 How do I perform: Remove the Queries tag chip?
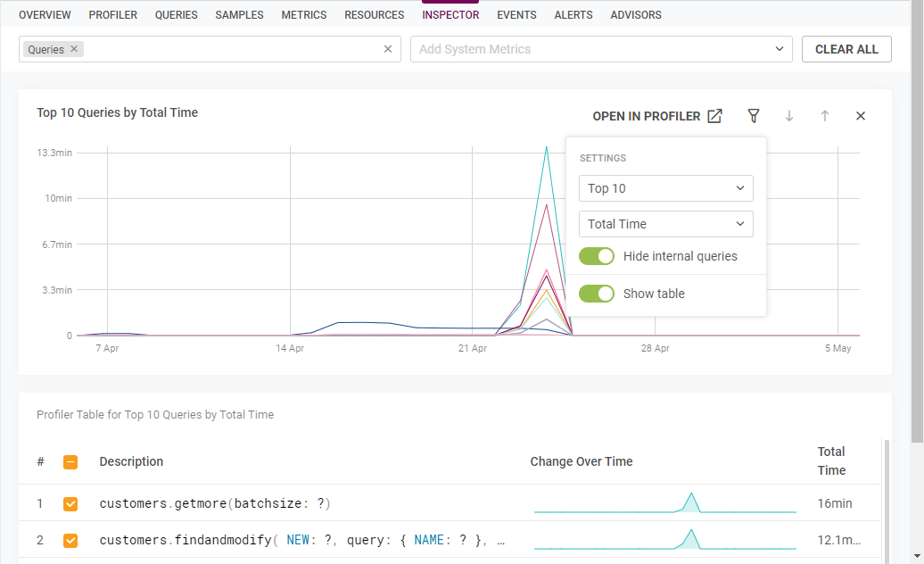[74, 50]
